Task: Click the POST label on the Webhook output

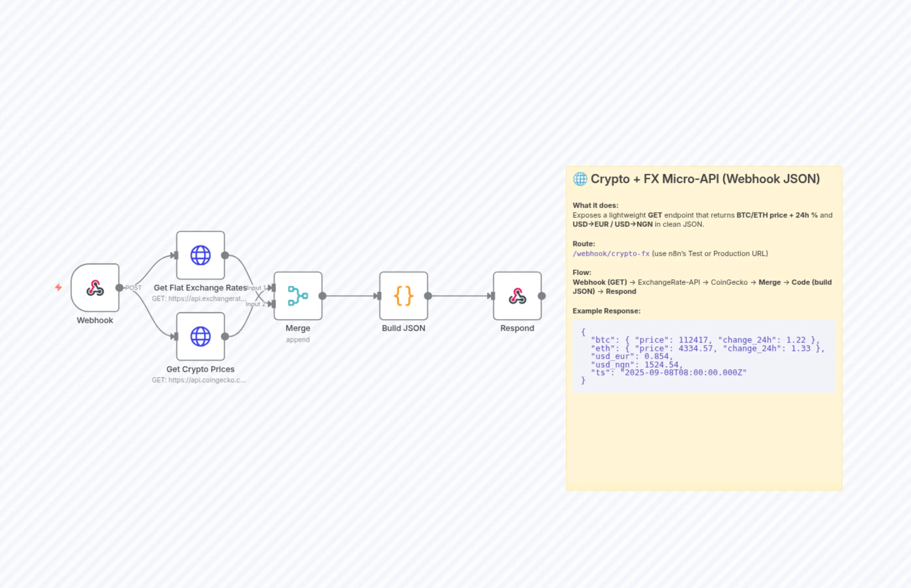Action: (x=133, y=288)
